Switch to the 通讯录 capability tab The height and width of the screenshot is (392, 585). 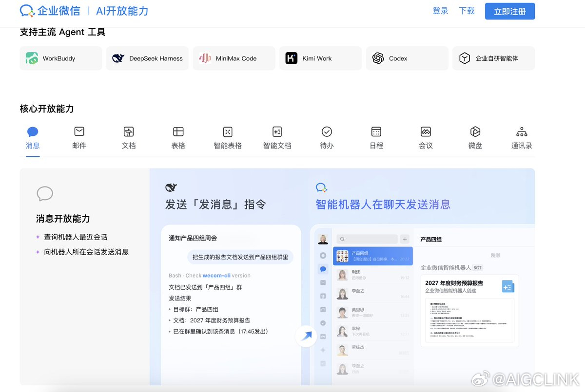coord(522,138)
